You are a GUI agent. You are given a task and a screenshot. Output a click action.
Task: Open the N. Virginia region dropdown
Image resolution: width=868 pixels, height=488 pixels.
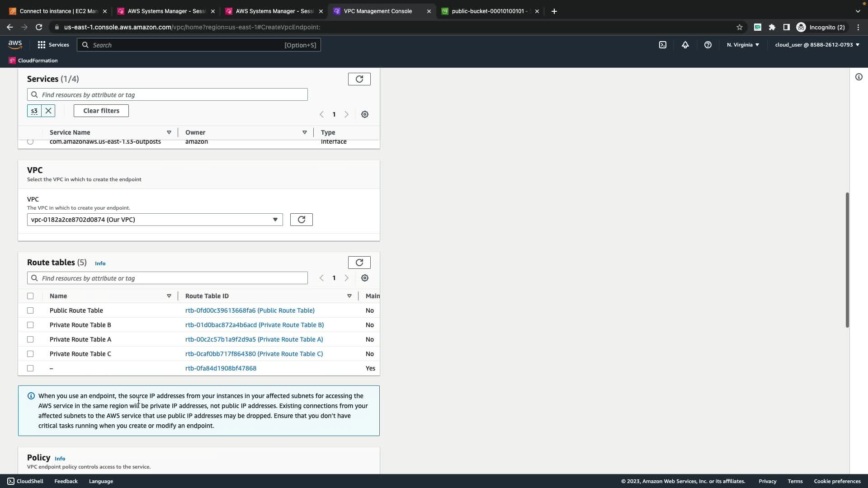tap(743, 45)
